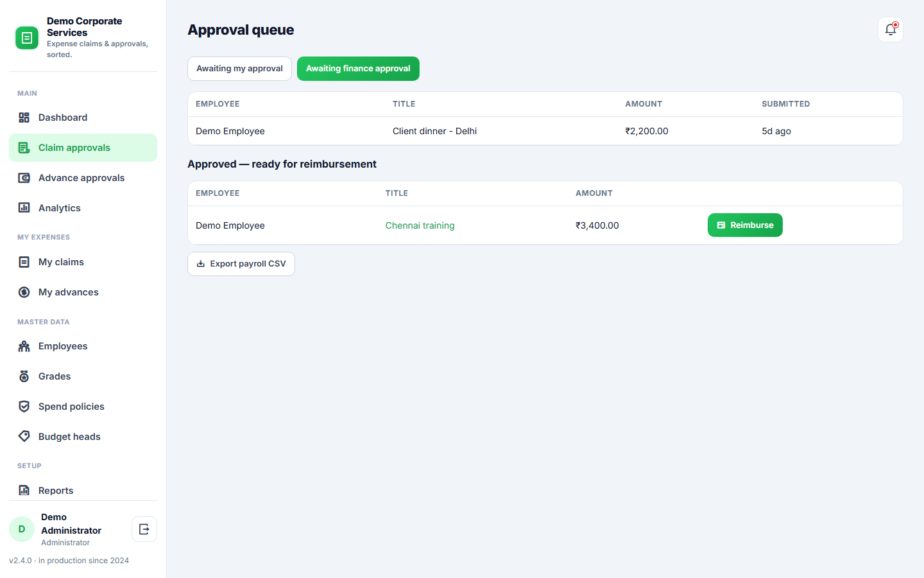The width and height of the screenshot is (924, 578).
Task: Click the ₹2,200.00 amount cell
Action: [x=647, y=131]
